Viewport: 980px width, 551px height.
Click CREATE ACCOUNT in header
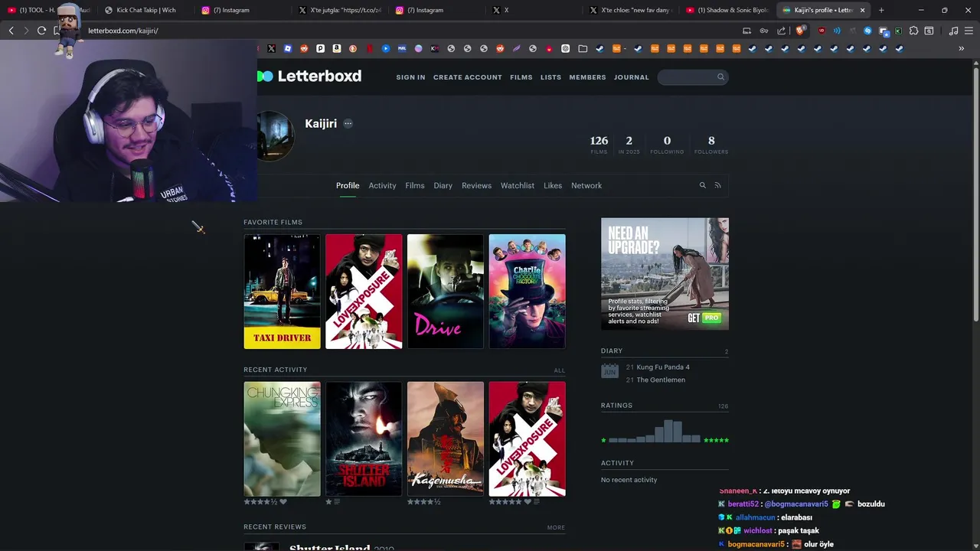point(468,77)
